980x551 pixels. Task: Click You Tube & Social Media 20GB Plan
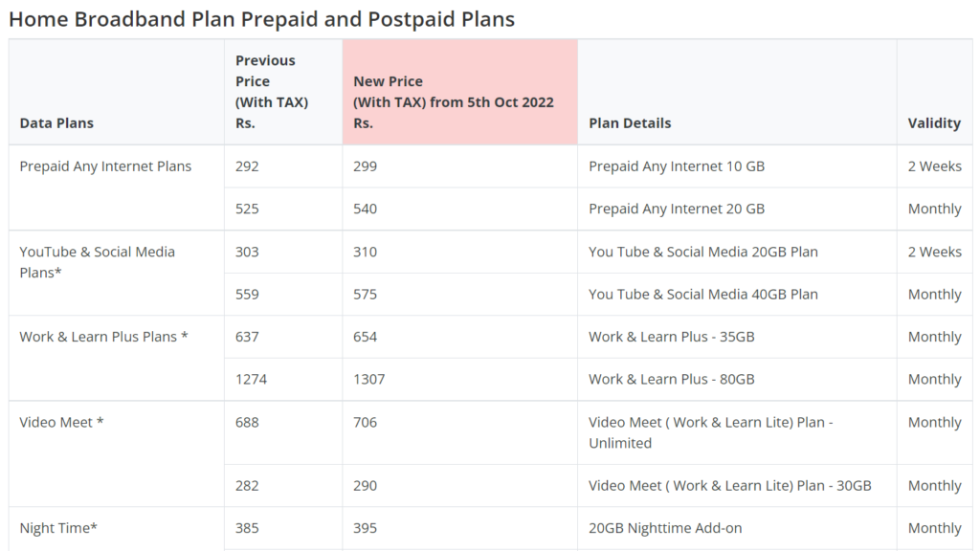click(x=703, y=252)
